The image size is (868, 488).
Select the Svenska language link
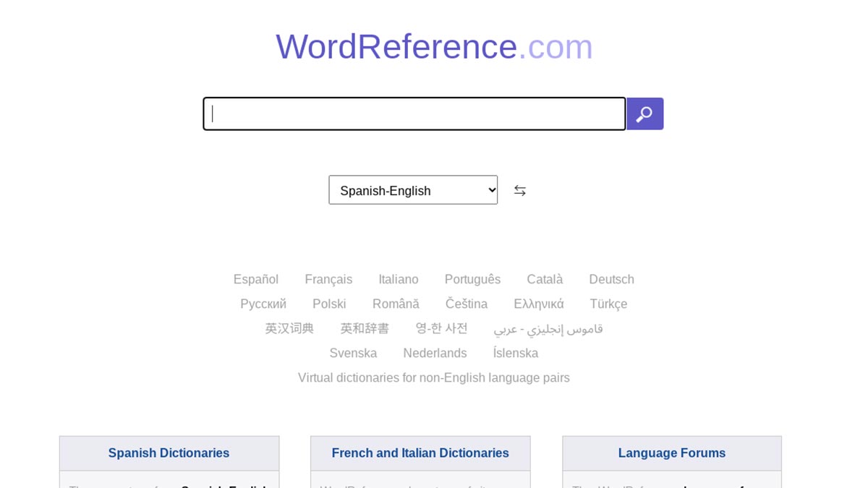coord(353,353)
